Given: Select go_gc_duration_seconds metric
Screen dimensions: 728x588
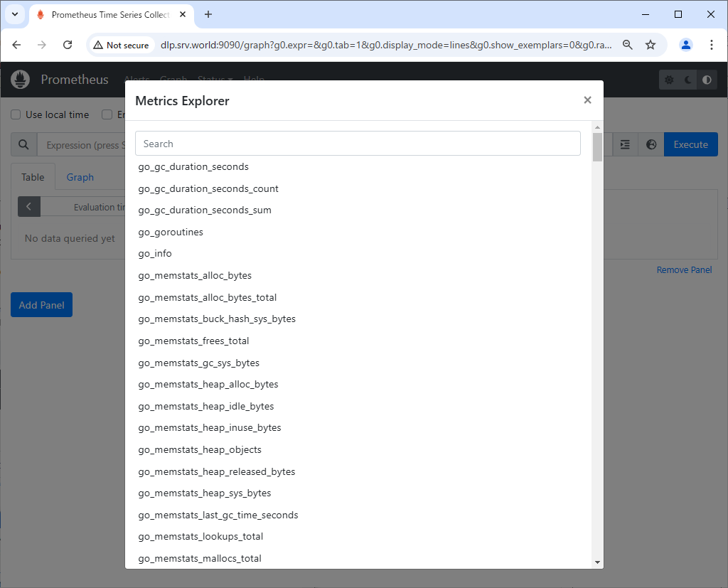Looking at the screenshot, I should point(193,167).
